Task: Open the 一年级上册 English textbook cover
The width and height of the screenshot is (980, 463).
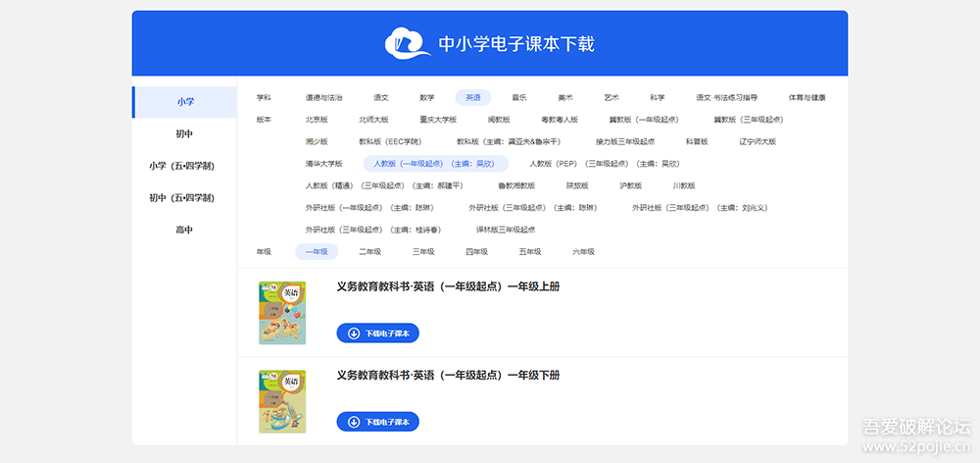Action: pos(282,313)
